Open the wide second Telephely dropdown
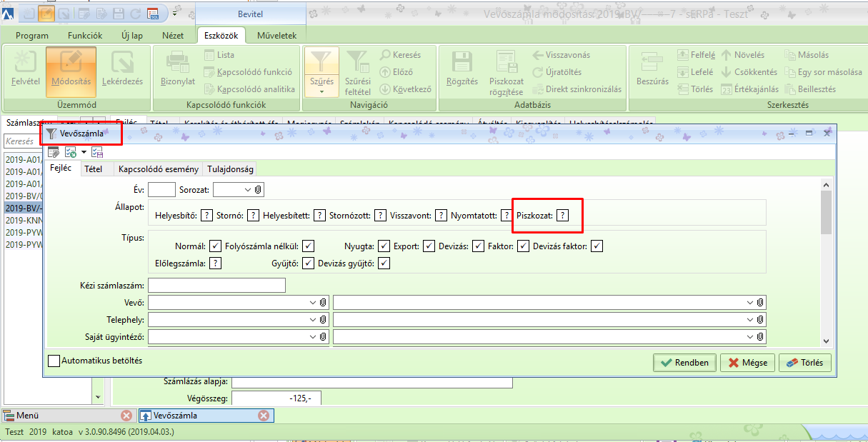This screenshot has height=442, width=868. 749,319
